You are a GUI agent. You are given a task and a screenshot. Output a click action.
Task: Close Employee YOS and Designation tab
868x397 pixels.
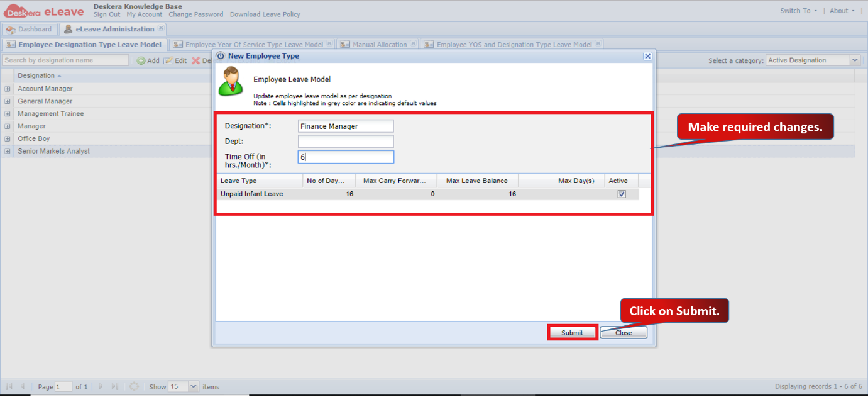[598, 43]
